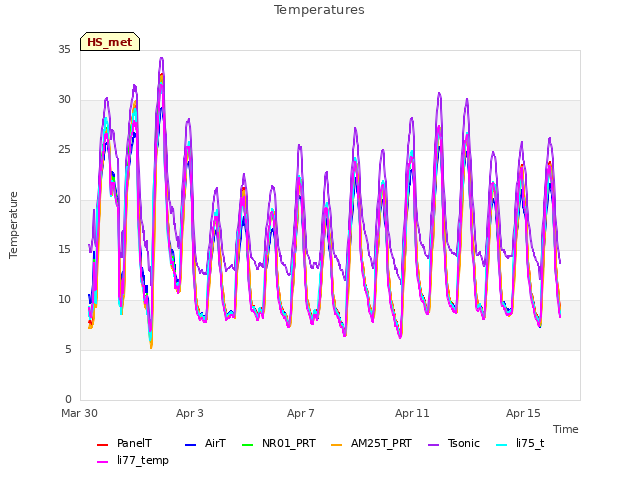The height and width of the screenshot is (480, 640).
Task: Click the orange AM25T_PRT color marker
Action: tap(336, 444)
